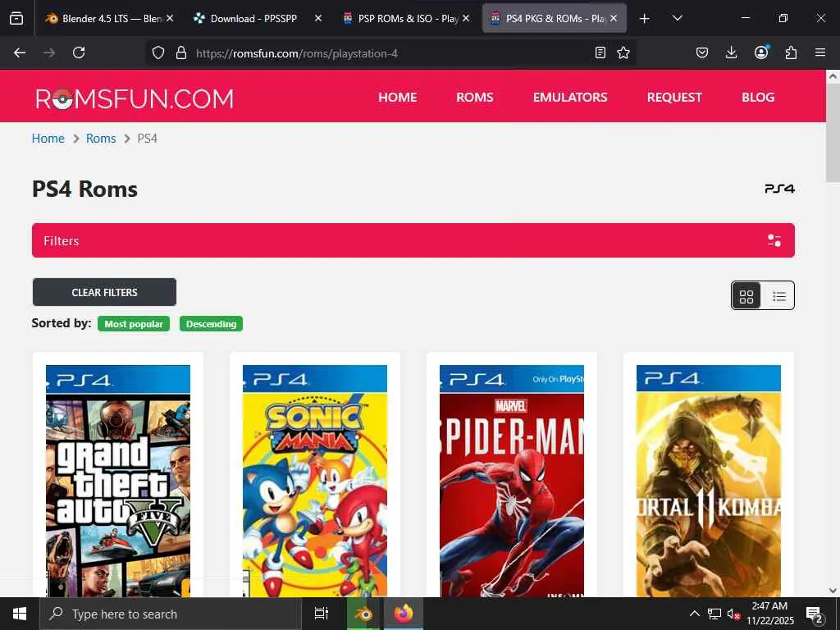Click the muted volume tray icon
This screenshot has width=840, height=630.
tap(733, 614)
